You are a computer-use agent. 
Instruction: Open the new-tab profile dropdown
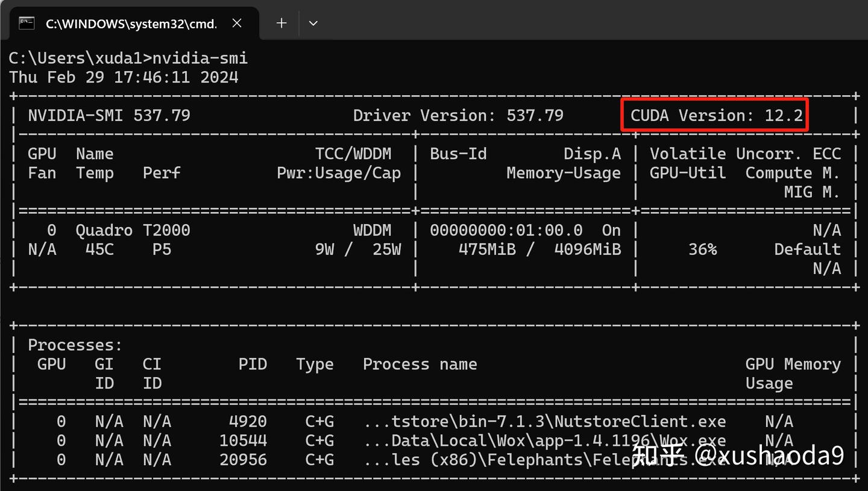point(313,23)
